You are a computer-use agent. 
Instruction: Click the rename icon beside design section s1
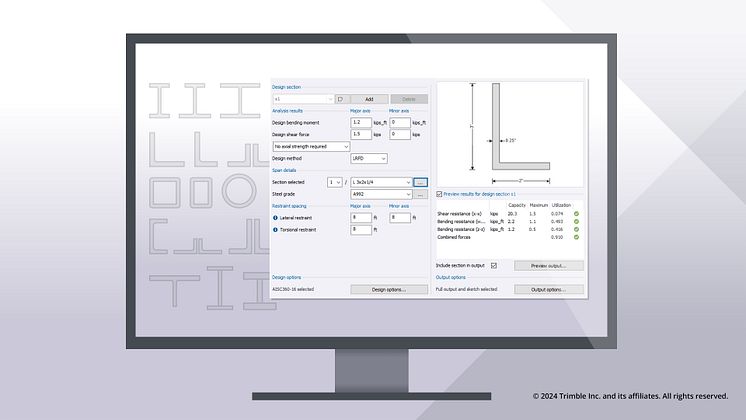(341, 100)
